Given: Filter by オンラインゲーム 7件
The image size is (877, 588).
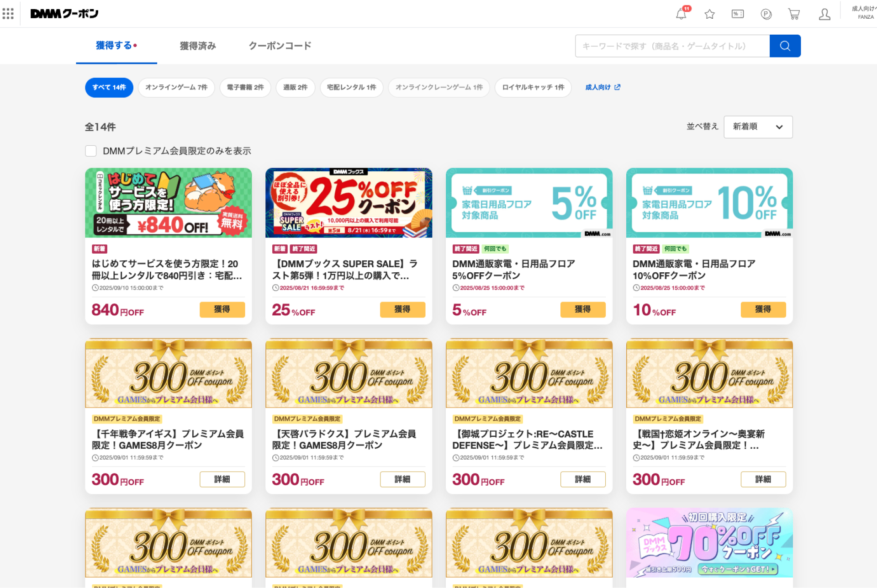Looking at the screenshot, I should [x=176, y=87].
